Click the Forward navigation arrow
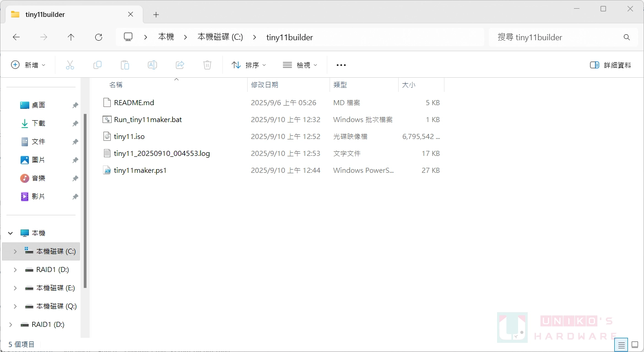 (x=44, y=37)
